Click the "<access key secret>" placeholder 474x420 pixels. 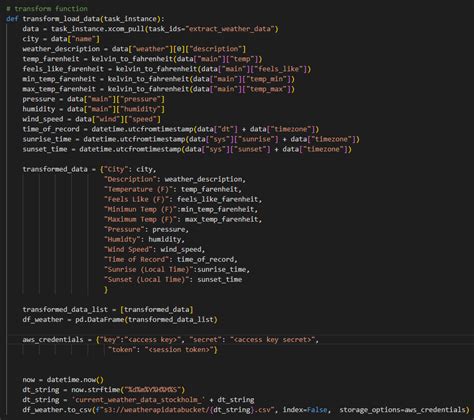click(x=272, y=340)
